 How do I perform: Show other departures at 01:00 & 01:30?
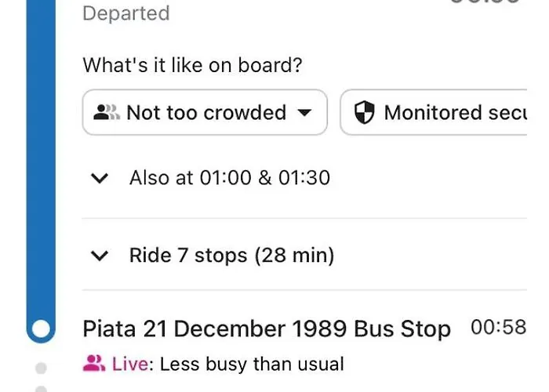click(230, 178)
